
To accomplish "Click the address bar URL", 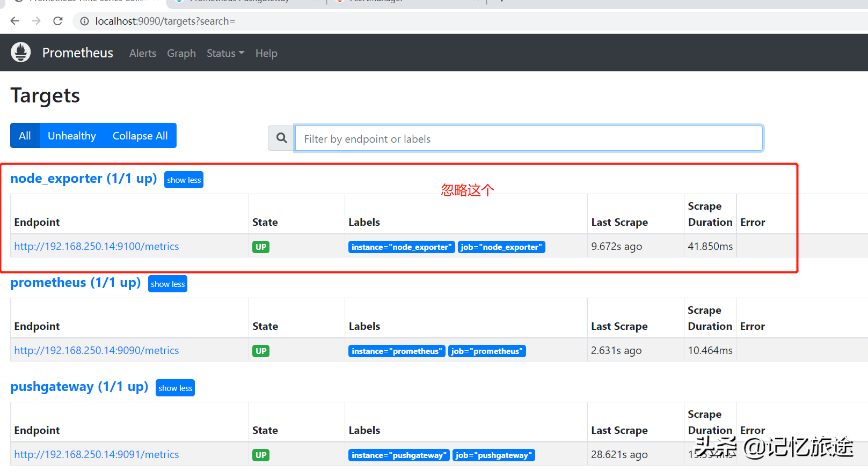I will [x=165, y=21].
